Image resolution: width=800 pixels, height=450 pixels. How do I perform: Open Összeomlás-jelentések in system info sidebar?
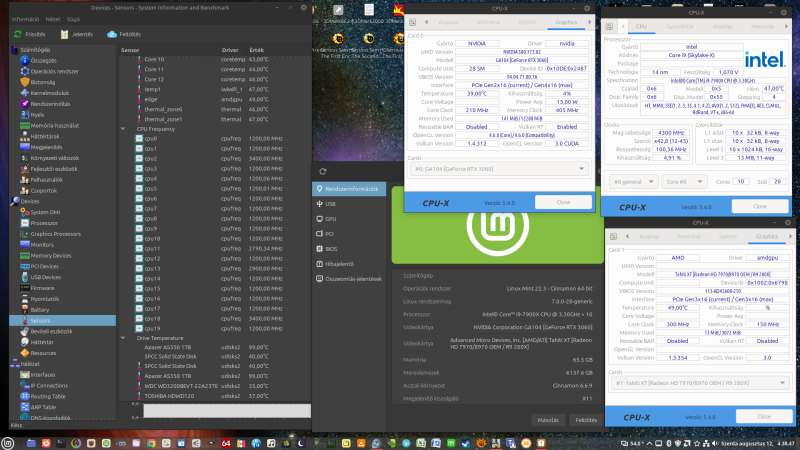[x=349, y=279]
